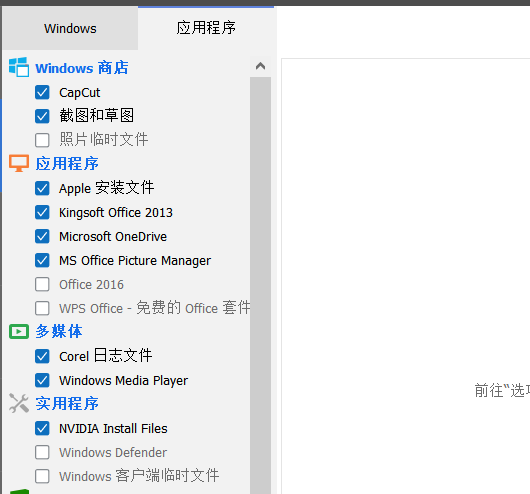Click the CapCut label text

[x=79, y=93]
